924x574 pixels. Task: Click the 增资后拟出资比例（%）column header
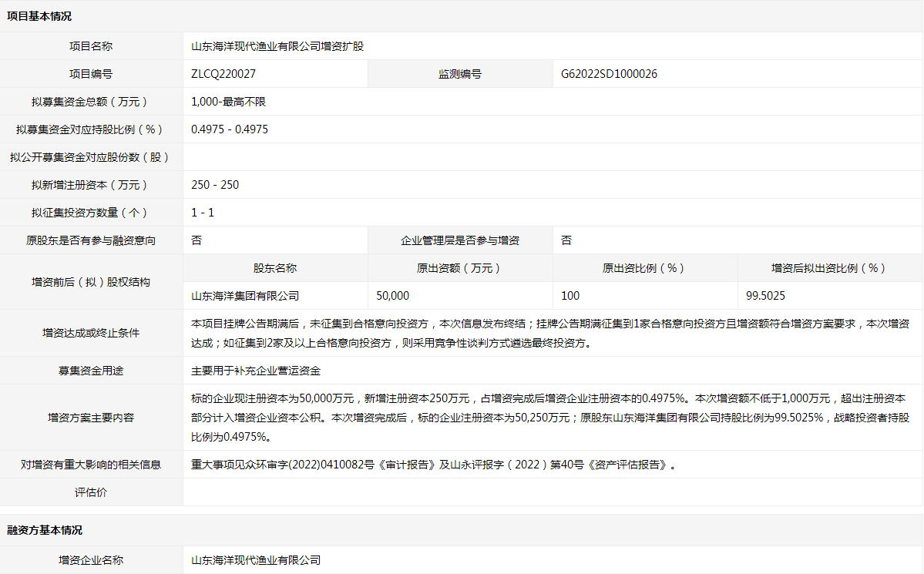[830, 268]
